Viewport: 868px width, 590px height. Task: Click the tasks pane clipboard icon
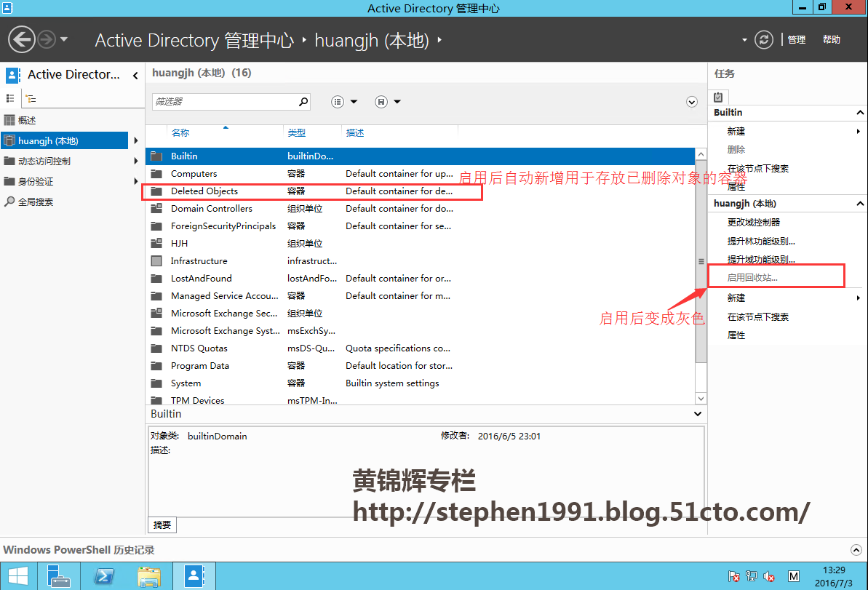click(718, 97)
